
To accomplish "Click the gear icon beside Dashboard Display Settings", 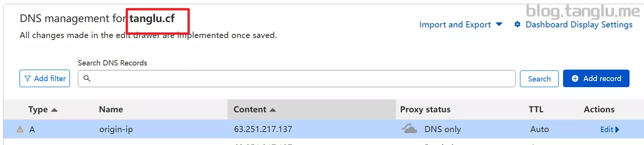I will (517, 24).
